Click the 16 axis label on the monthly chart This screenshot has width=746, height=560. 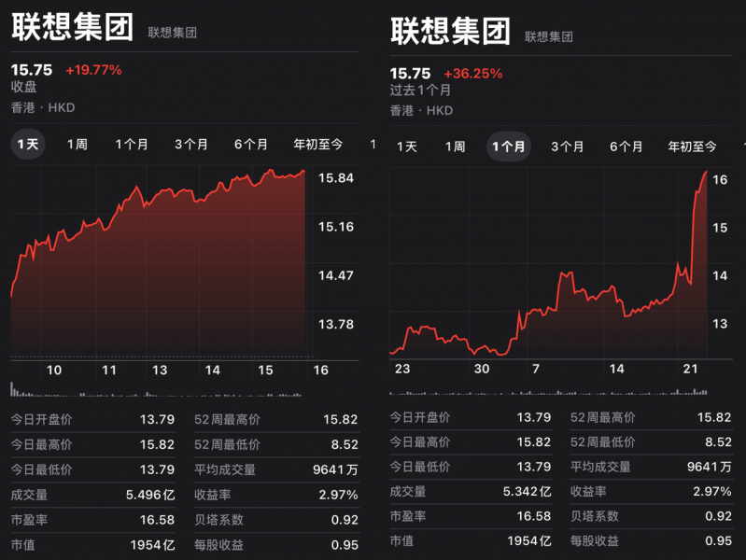(x=720, y=180)
